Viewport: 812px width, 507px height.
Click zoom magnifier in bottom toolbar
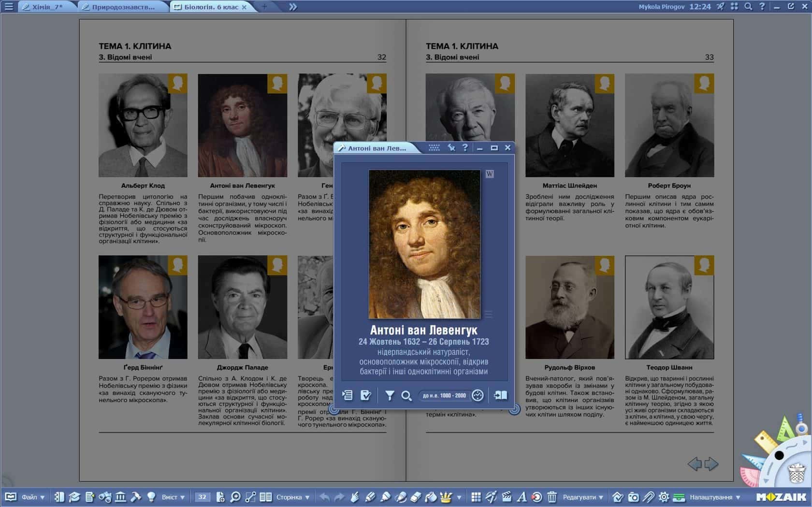[x=235, y=497]
